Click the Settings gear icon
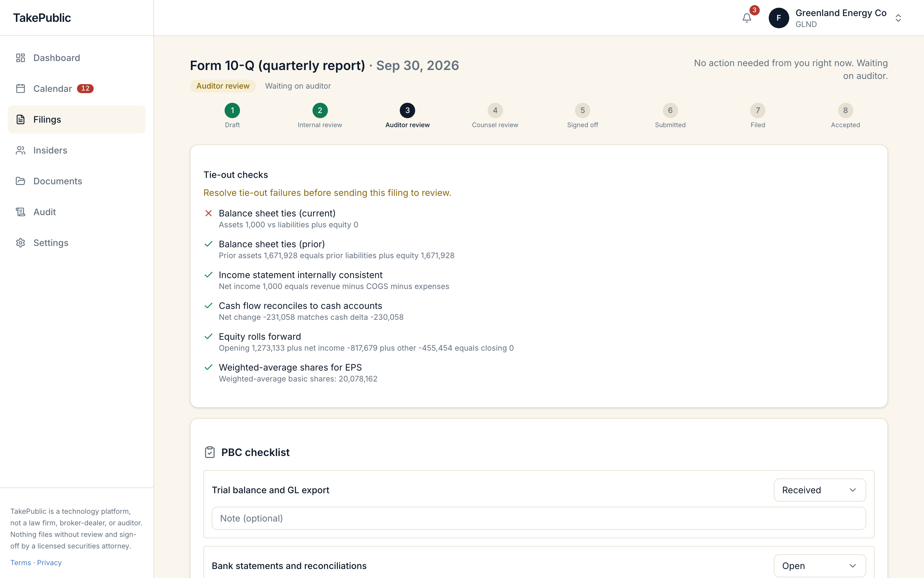This screenshot has width=924, height=578. click(x=21, y=243)
